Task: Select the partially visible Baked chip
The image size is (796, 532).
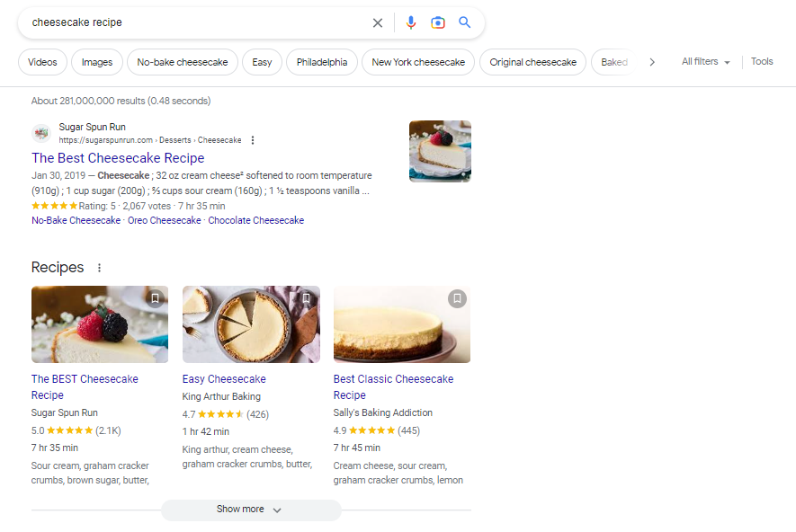Action: 613,62
